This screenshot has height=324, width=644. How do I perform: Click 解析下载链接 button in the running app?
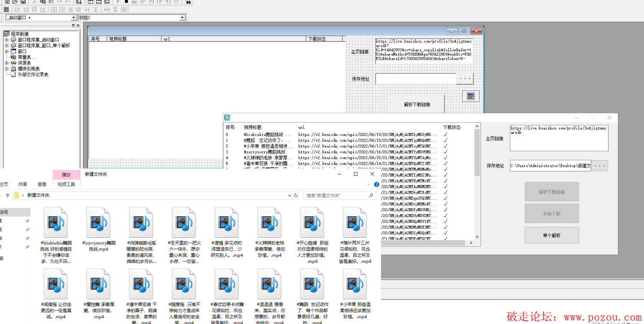[552, 192]
